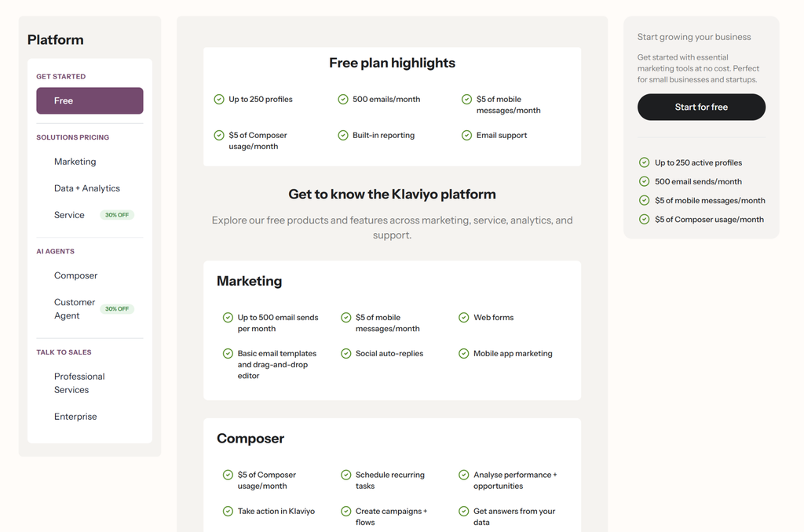The height and width of the screenshot is (532, 804).
Task: Click the Composer section heading
Action: pos(250,438)
